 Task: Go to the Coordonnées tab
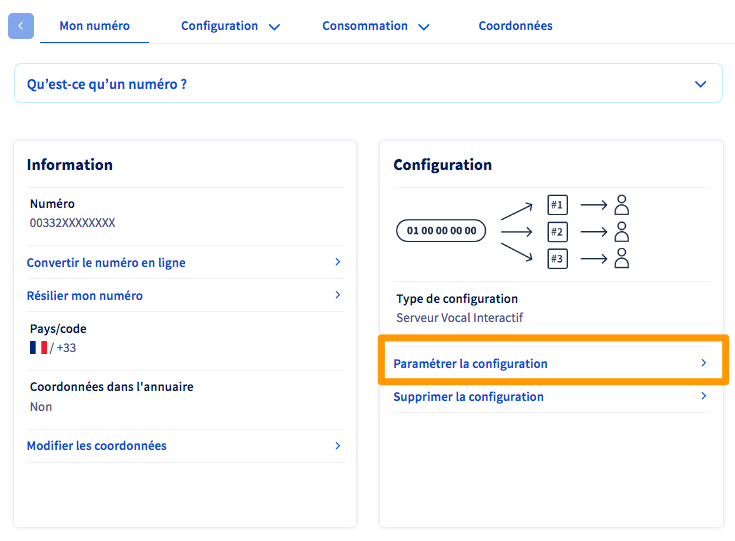515,26
